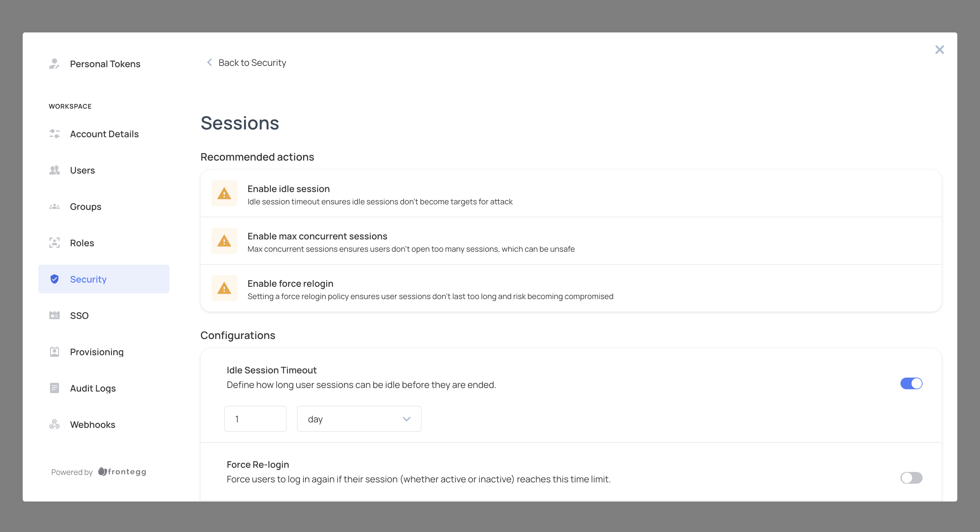The image size is (980, 532).
Task: Open Provisioning using its badge icon
Action: (x=55, y=352)
